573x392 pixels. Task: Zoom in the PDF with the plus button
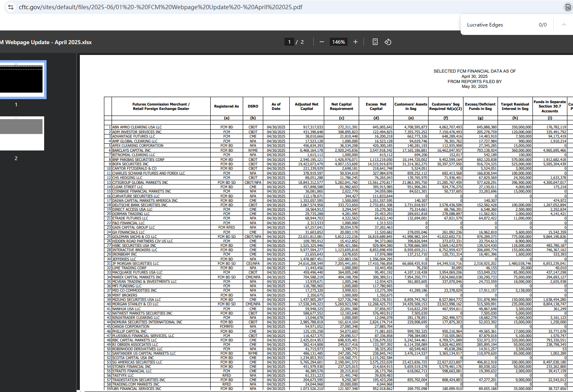click(x=356, y=42)
